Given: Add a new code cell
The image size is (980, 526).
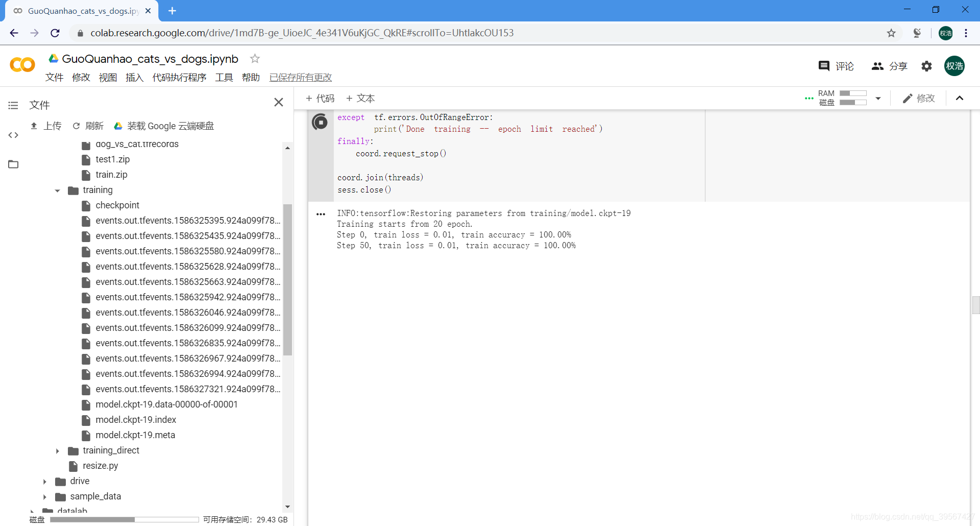Looking at the screenshot, I should [x=320, y=98].
